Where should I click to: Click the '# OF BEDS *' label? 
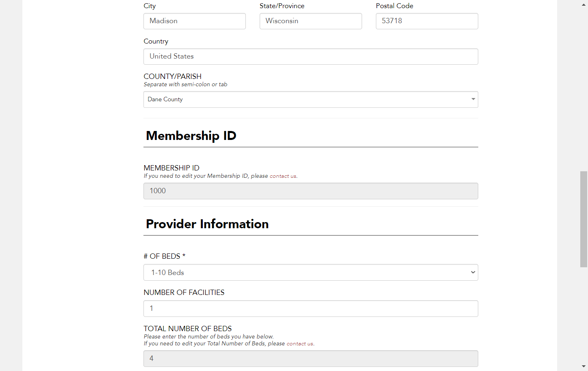tap(164, 256)
